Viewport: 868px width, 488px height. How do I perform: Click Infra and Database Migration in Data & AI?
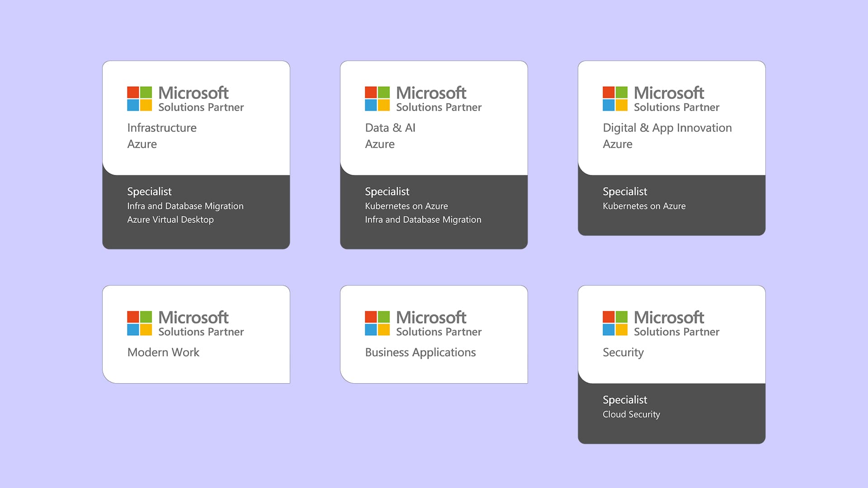coord(423,220)
